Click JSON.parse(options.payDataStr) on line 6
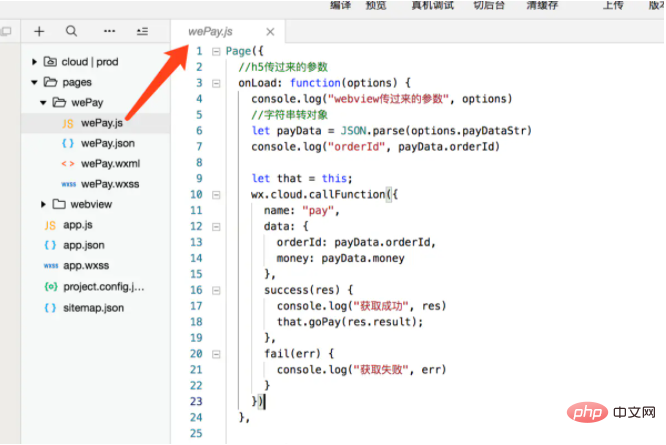The width and height of the screenshot is (666, 445). [x=436, y=131]
